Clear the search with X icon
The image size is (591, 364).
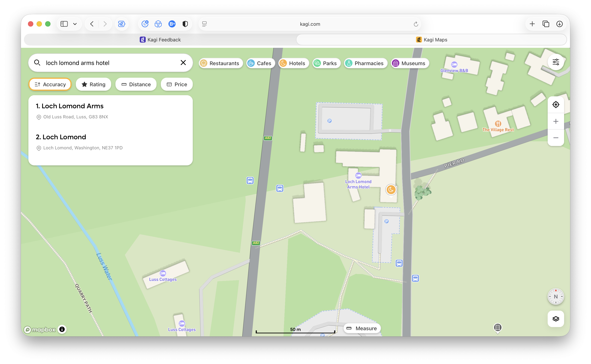pos(183,63)
